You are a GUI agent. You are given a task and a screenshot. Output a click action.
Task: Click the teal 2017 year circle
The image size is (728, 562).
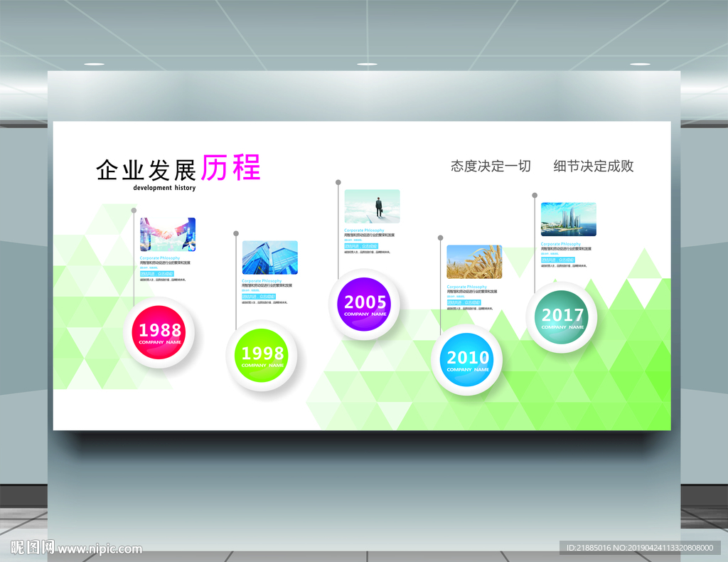(x=562, y=317)
